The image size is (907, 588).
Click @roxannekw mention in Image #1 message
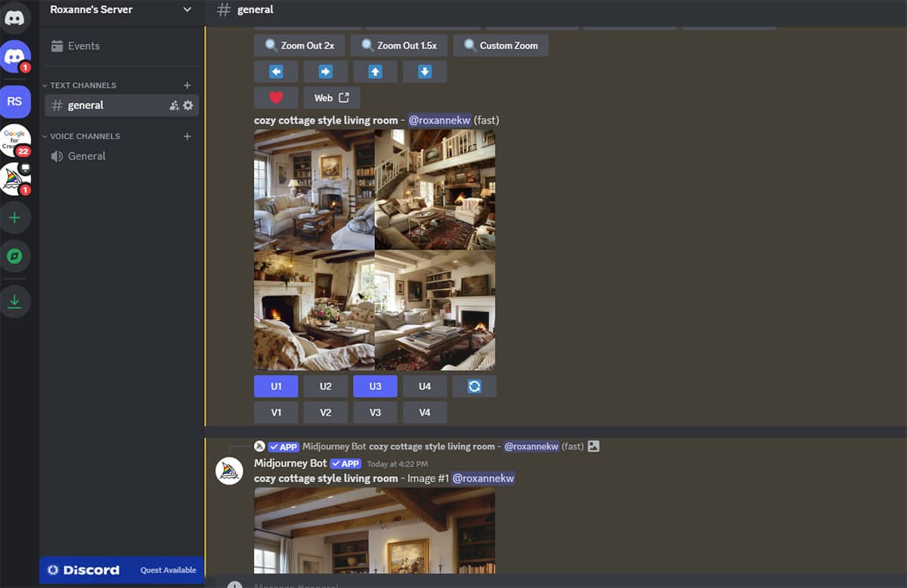pos(483,478)
